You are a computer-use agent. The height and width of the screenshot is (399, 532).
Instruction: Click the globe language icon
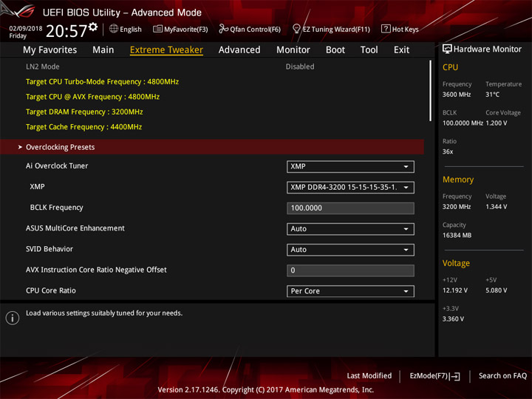[x=114, y=29]
